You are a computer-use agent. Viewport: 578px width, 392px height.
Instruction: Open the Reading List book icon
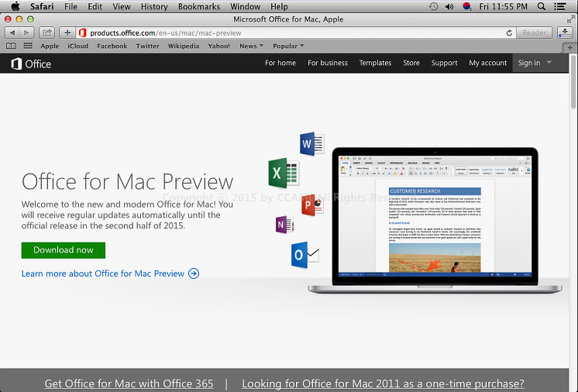coord(11,46)
